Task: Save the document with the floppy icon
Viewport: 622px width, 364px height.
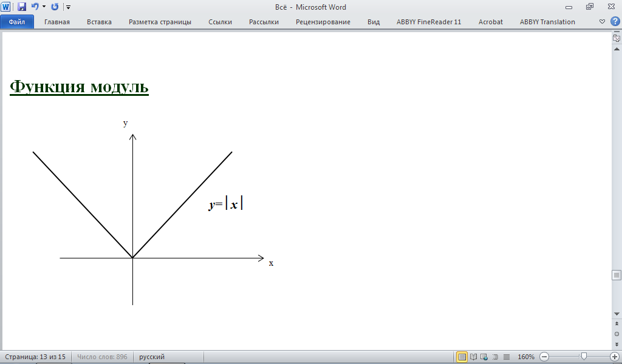Action: [22, 7]
